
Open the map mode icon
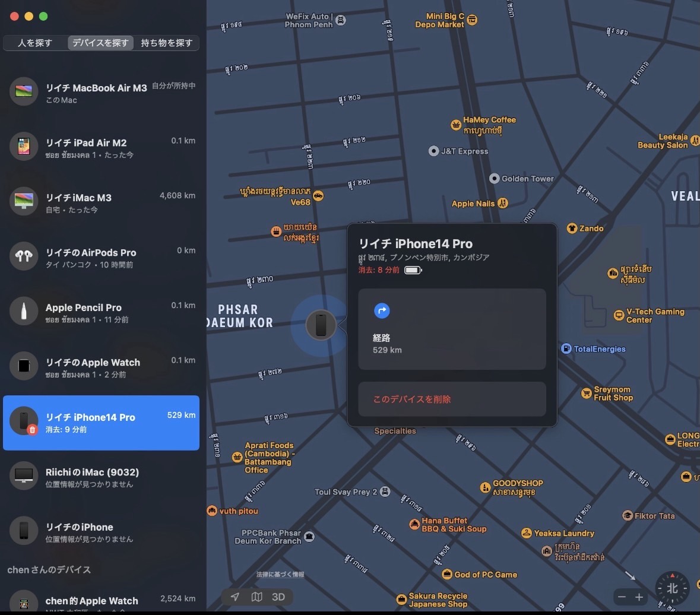click(256, 597)
